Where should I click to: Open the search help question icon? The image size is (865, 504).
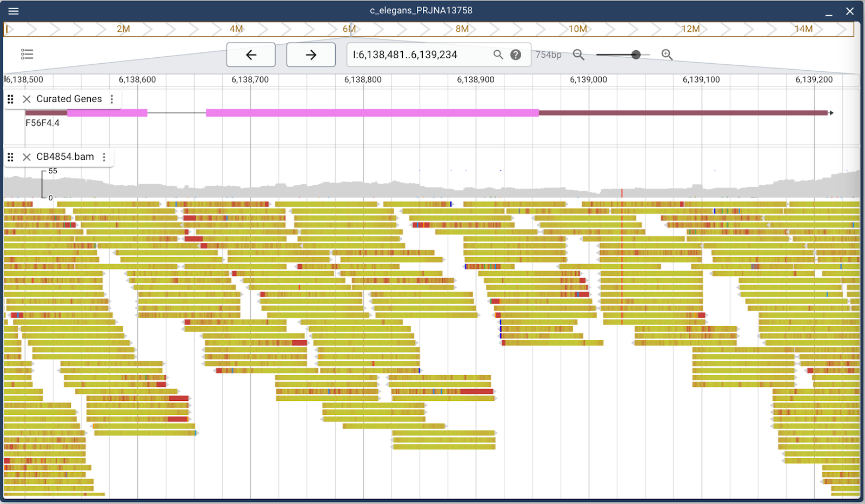(x=516, y=55)
